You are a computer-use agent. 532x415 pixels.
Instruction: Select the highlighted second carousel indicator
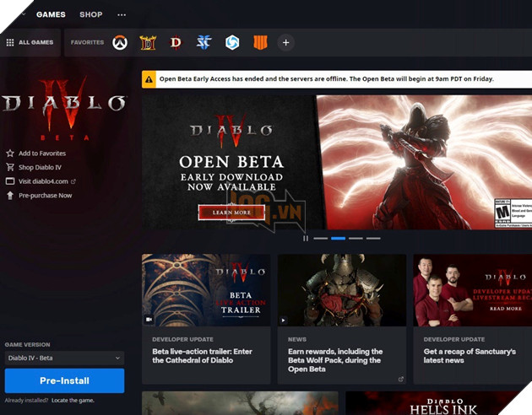tap(339, 239)
